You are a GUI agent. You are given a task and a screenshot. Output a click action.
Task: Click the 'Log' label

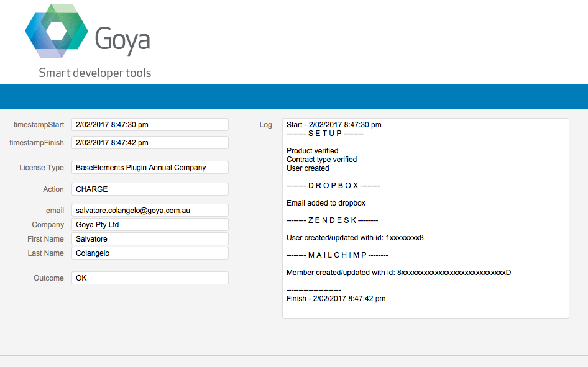coord(265,125)
